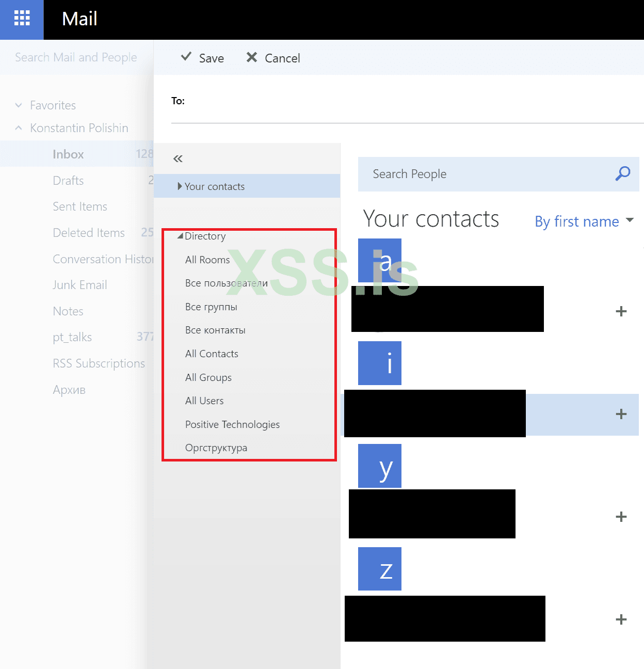The width and height of the screenshot is (644, 669).
Task: Add the contact under letter a with plus
Action: click(621, 311)
